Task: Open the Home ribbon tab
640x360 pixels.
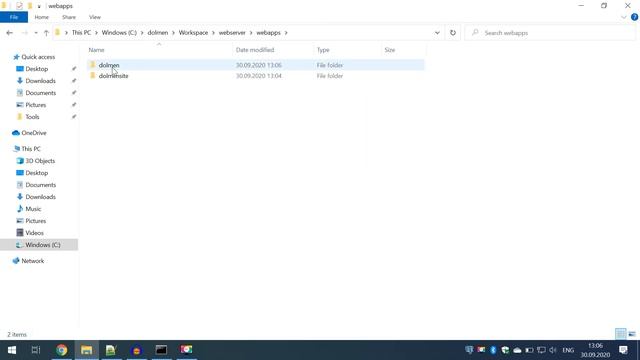Action: [42, 17]
